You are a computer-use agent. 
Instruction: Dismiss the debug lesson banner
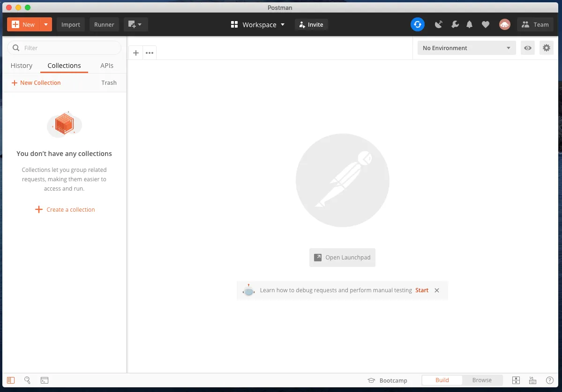(436, 290)
